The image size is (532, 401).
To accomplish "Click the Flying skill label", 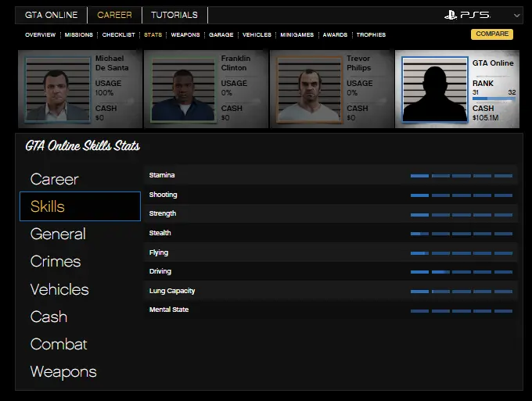I will 159,252.
